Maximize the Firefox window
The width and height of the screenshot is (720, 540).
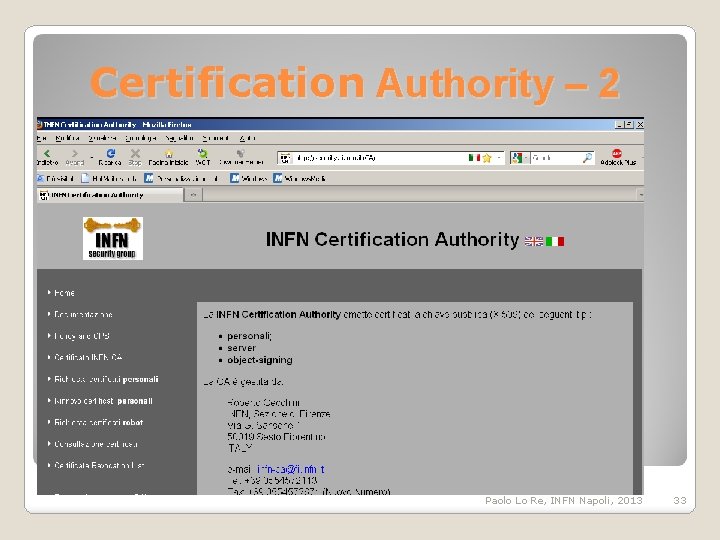pos(629,124)
